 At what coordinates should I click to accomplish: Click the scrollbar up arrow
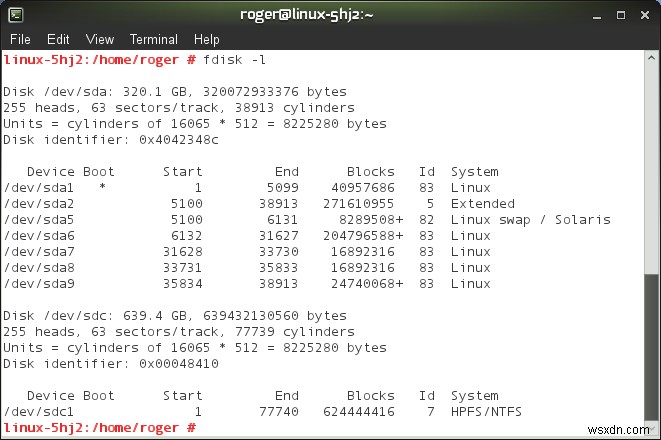pyautogui.click(x=652, y=58)
